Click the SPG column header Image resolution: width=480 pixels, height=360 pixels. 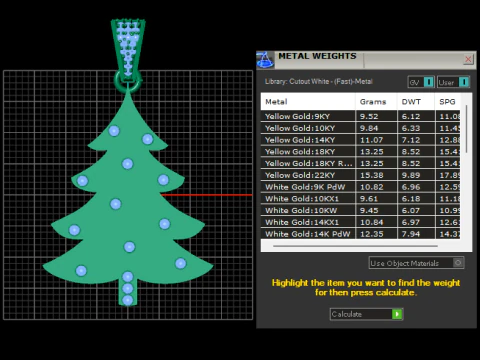click(448, 102)
